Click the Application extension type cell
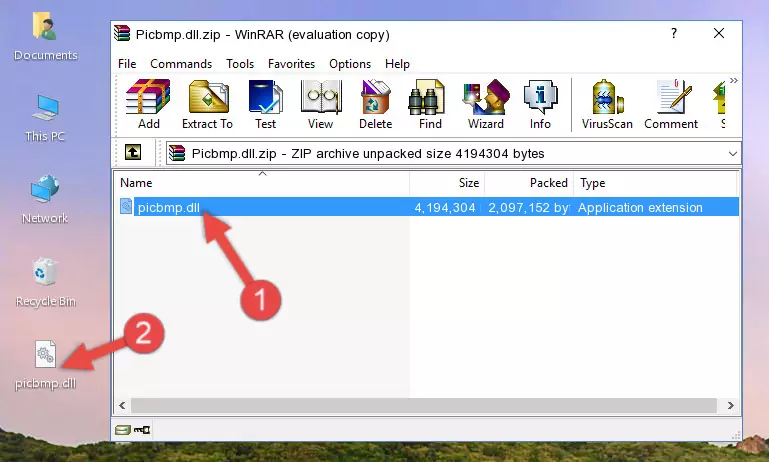 tap(640, 207)
